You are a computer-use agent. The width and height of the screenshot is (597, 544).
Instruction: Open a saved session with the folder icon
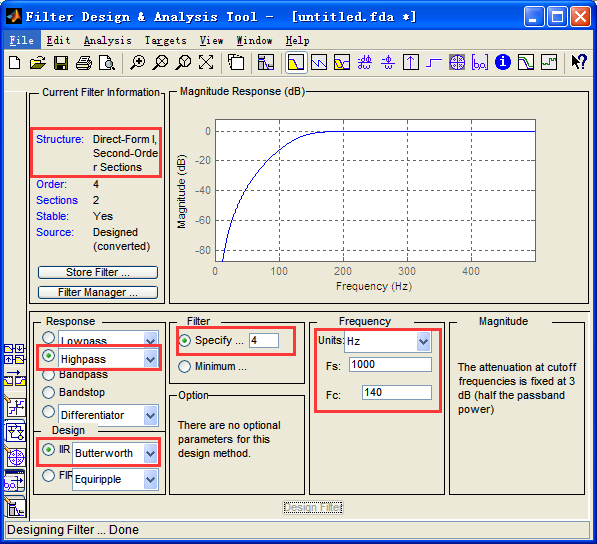point(38,62)
